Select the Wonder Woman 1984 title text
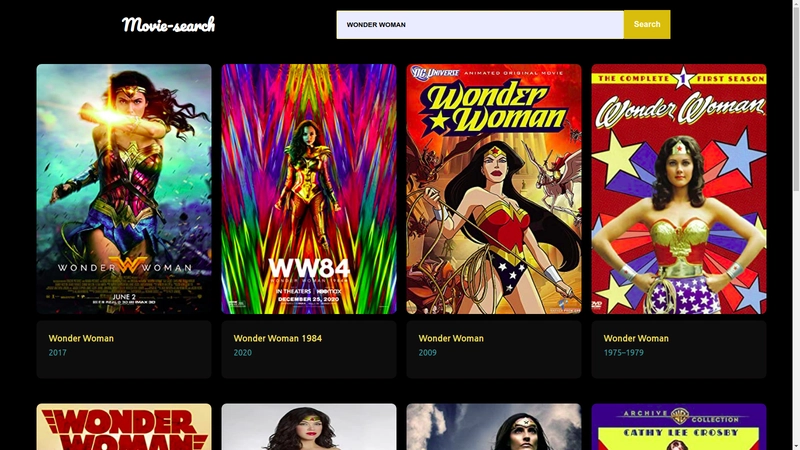Viewport: 800px width, 450px height. pos(278,338)
